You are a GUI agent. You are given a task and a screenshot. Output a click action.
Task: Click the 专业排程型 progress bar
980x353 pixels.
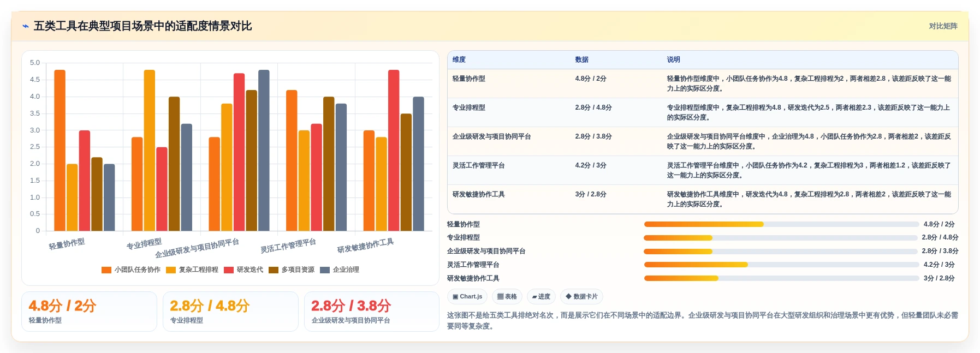781,238
